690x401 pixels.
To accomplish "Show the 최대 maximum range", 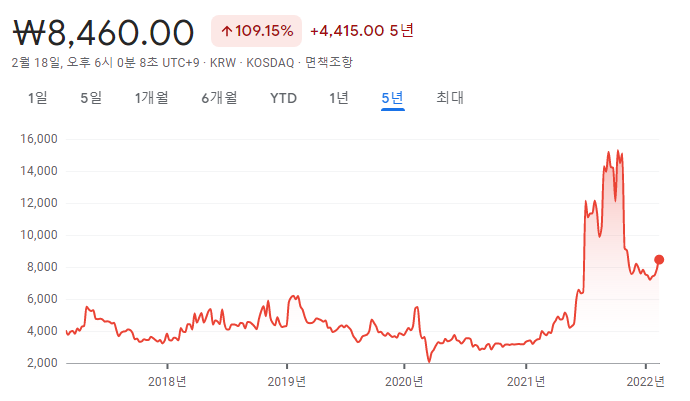I will 450,98.
